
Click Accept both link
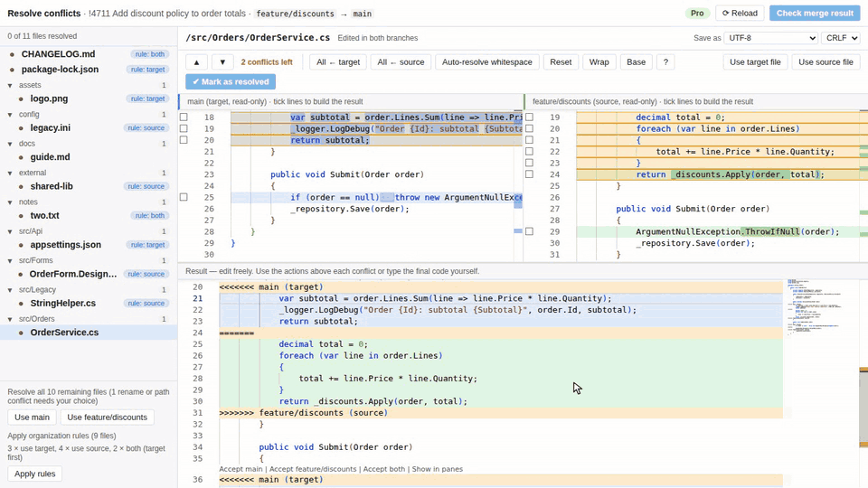coord(384,469)
